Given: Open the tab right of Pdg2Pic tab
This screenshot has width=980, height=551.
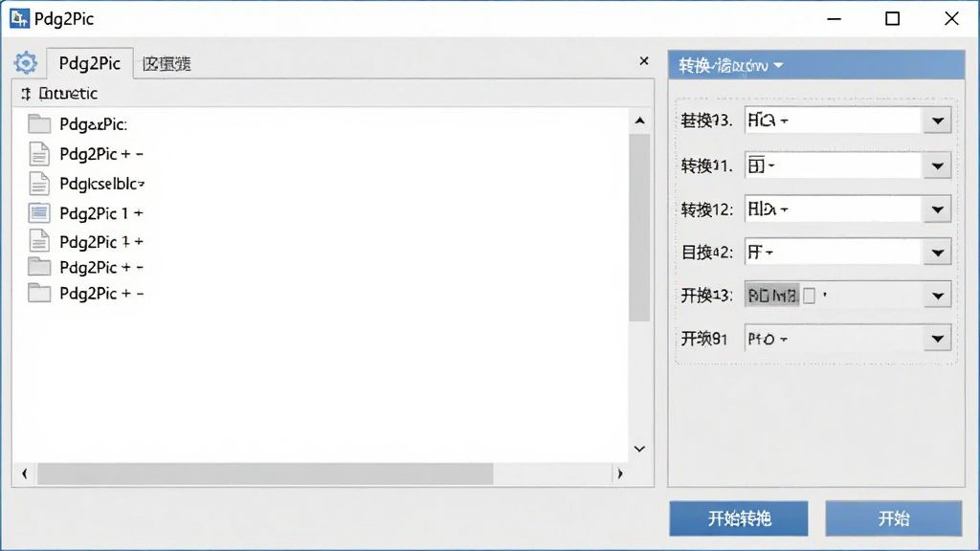Looking at the screenshot, I should [x=167, y=64].
